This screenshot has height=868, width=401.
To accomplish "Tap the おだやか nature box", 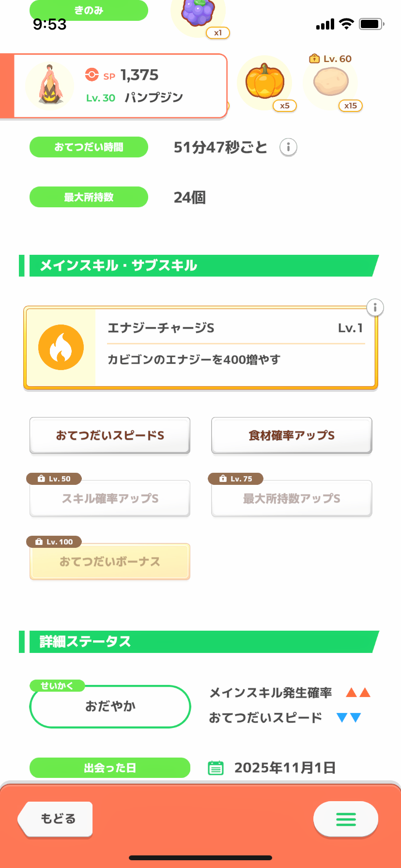I will click(110, 706).
